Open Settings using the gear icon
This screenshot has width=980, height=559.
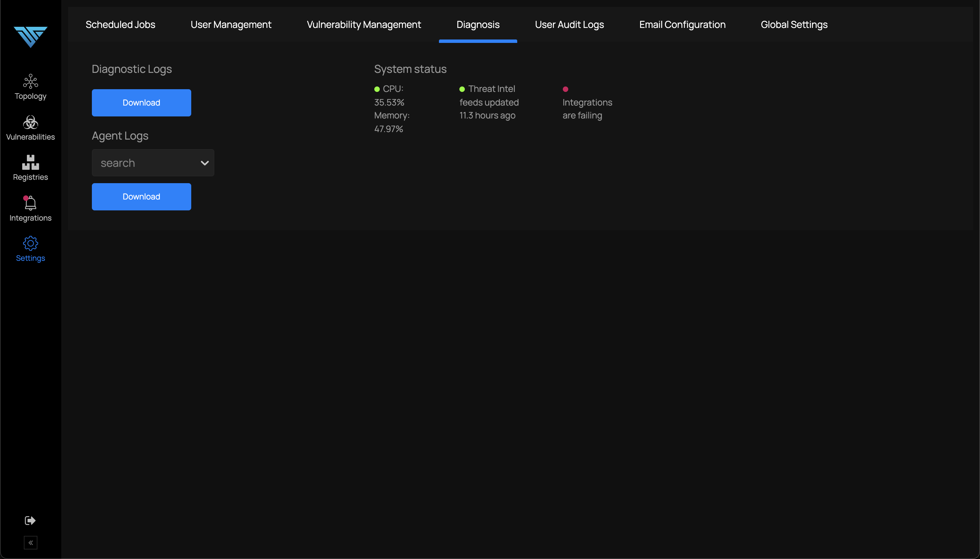(x=30, y=243)
